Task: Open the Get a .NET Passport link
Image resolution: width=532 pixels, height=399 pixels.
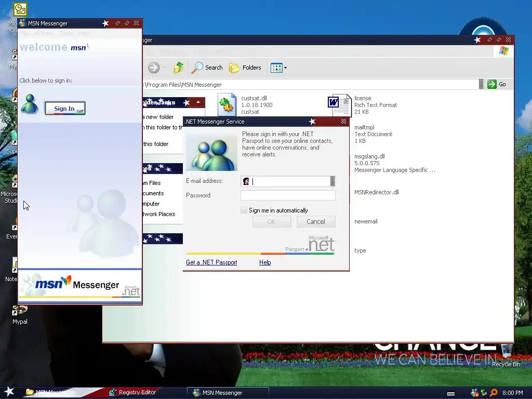Action: (x=211, y=262)
